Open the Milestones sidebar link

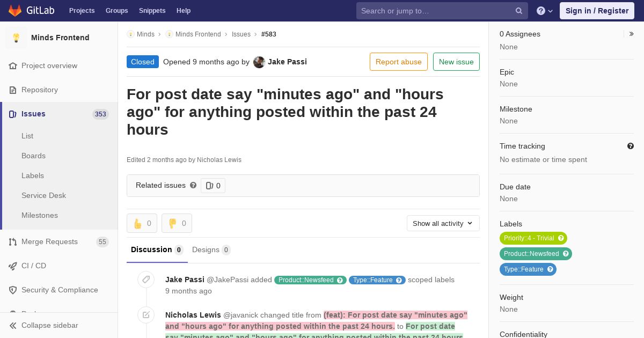coord(40,215)
